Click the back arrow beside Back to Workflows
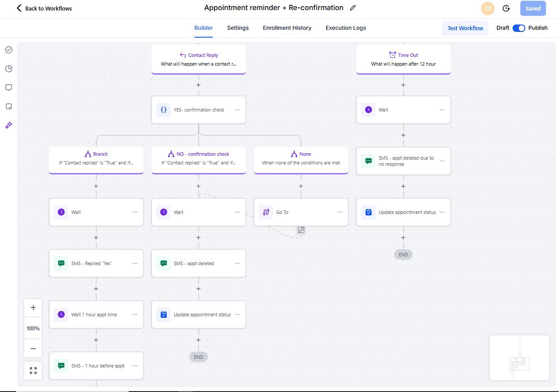 point(19,8)
